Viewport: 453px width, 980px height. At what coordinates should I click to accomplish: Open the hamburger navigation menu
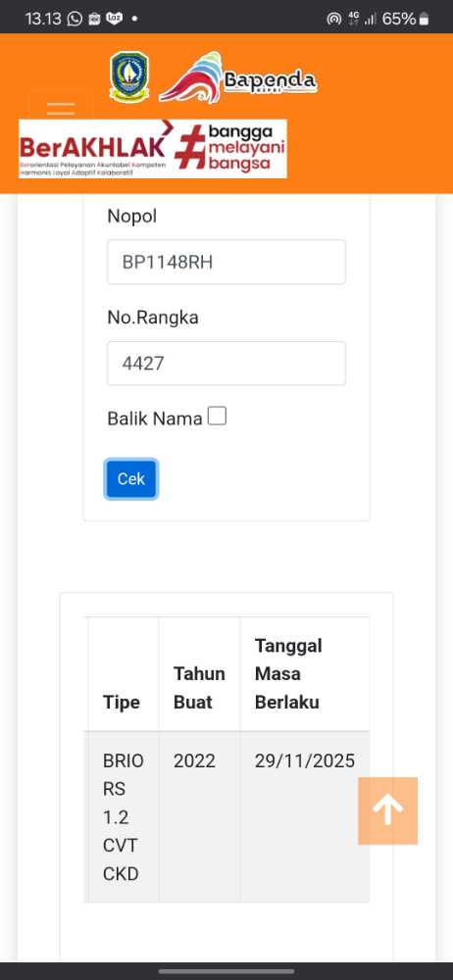click(x=61, y=107)
